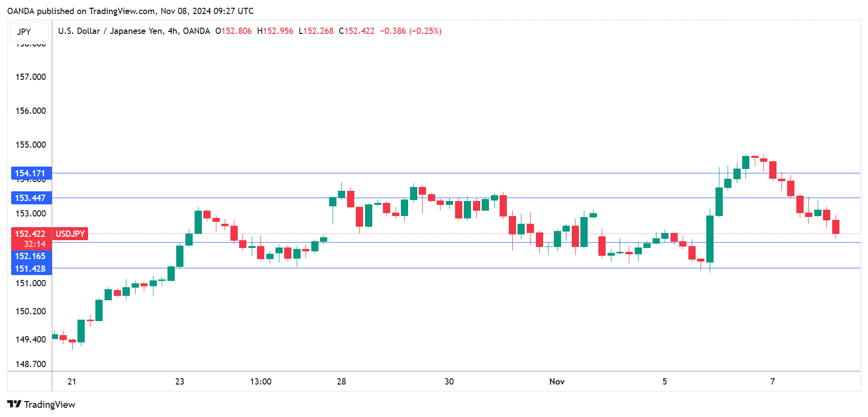Click the high value H152.956

pyautogui.click(x=275, y=31)
